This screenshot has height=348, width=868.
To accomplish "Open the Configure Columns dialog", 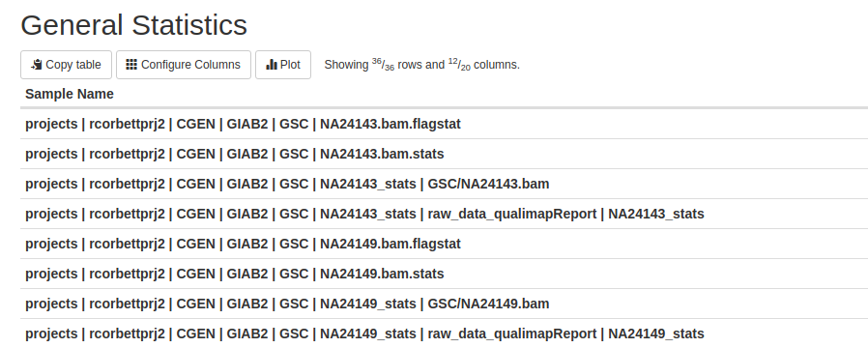I will pos(184,65).
